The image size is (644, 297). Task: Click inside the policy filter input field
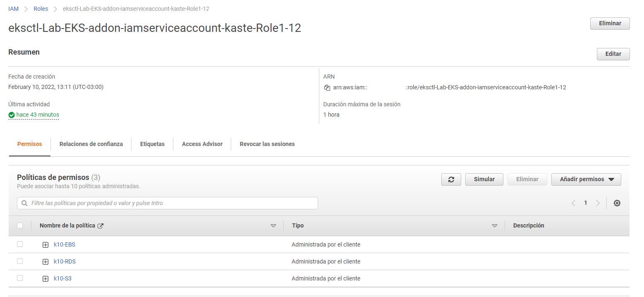(165, 203)
